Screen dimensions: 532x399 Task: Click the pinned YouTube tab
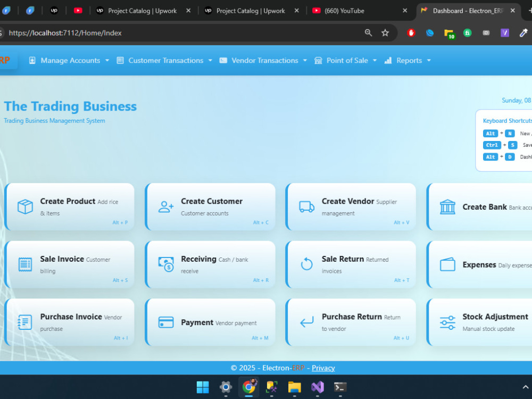coord(78,11)
